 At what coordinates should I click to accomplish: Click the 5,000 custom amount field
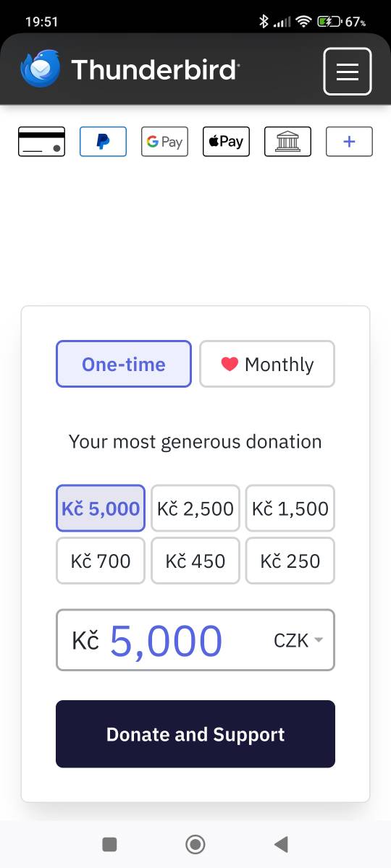[x=166, y=641]
